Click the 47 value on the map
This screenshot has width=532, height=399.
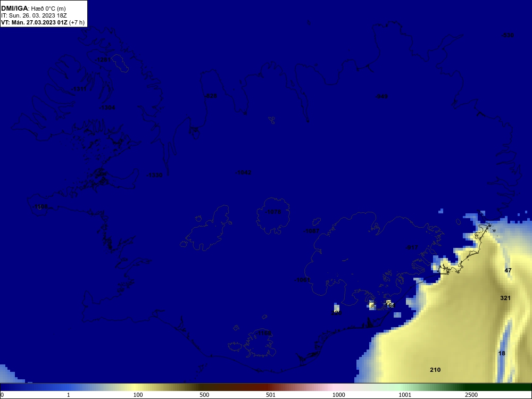tap(508, 270)
